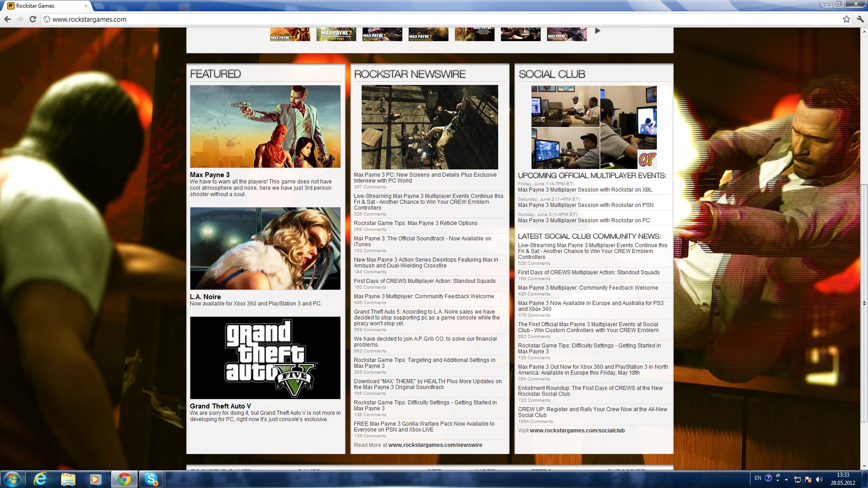
Task: Advance the video carousel with the next arrow
Action: [598, 31]
